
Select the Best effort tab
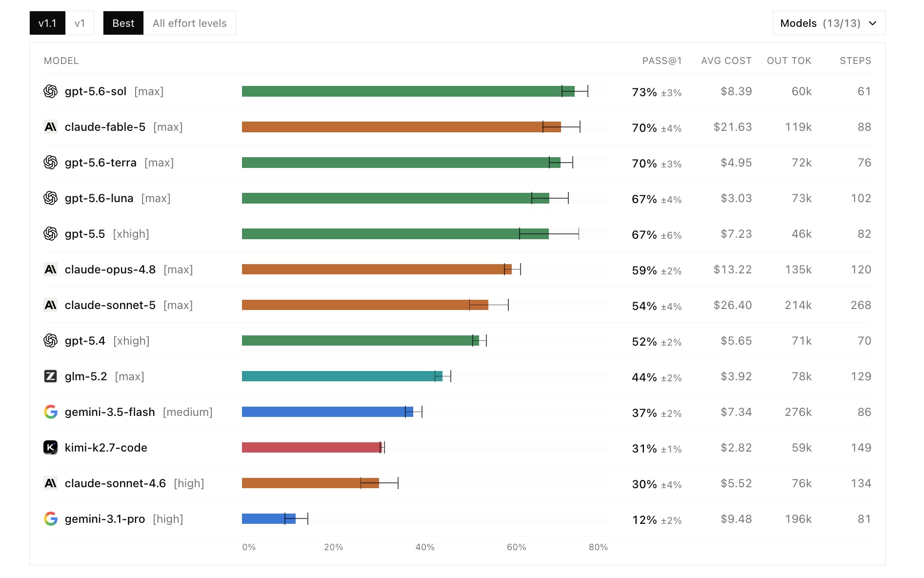[123, 23]
